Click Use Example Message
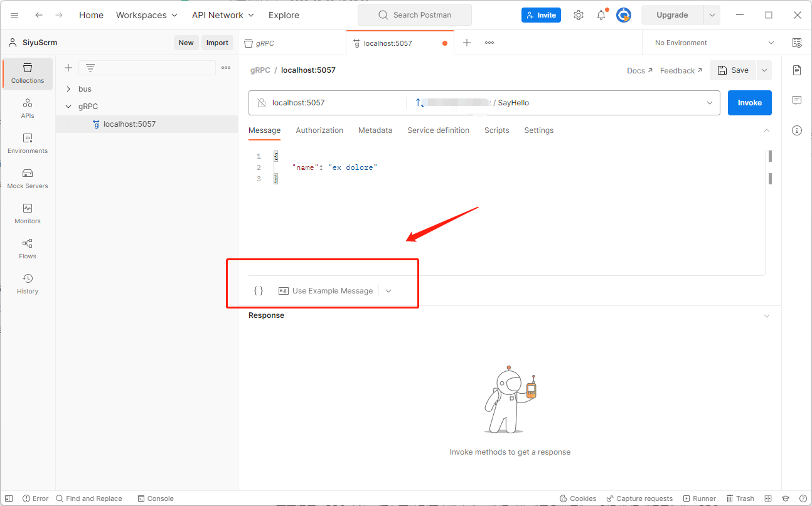 point(326,291)
